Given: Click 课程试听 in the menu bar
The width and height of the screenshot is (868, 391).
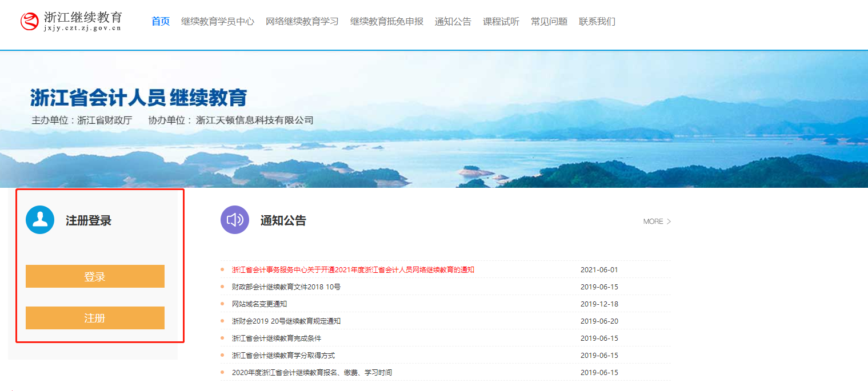Looking at the screenshot, I should click(x=500, y=21).
